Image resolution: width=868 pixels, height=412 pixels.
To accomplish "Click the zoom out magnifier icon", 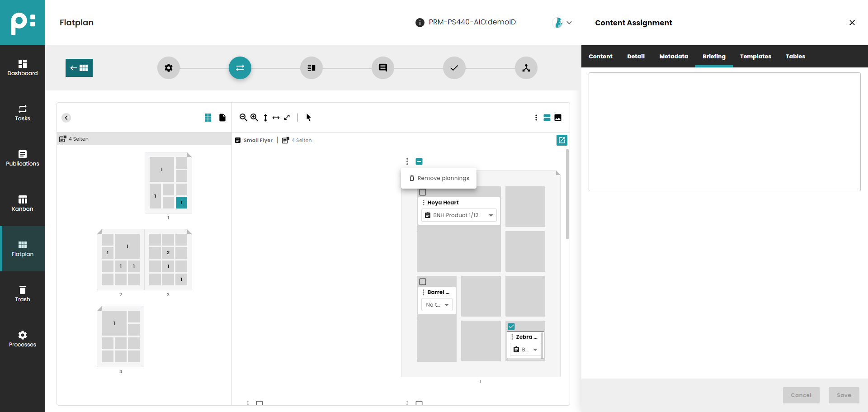I will [243, 118].
